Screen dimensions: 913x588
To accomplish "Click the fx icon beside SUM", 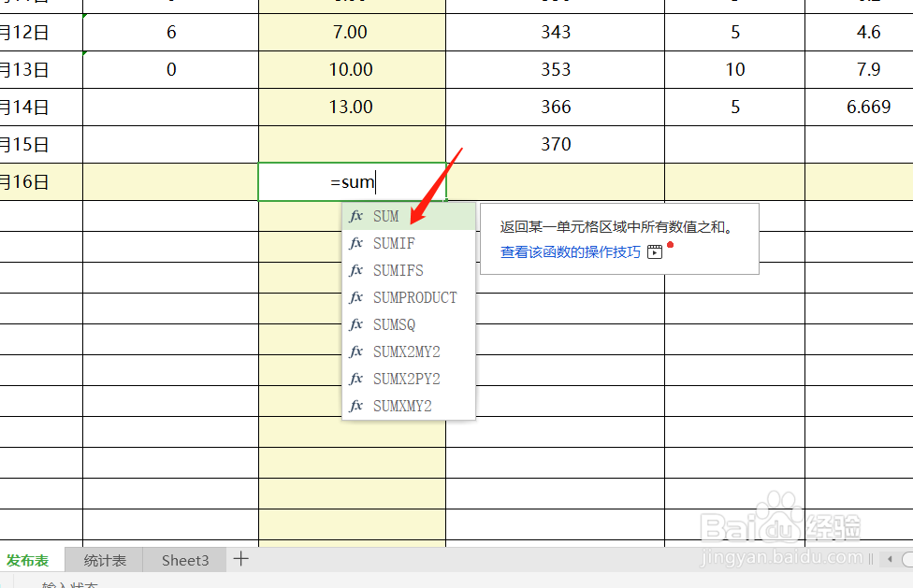I will point(356,216).
